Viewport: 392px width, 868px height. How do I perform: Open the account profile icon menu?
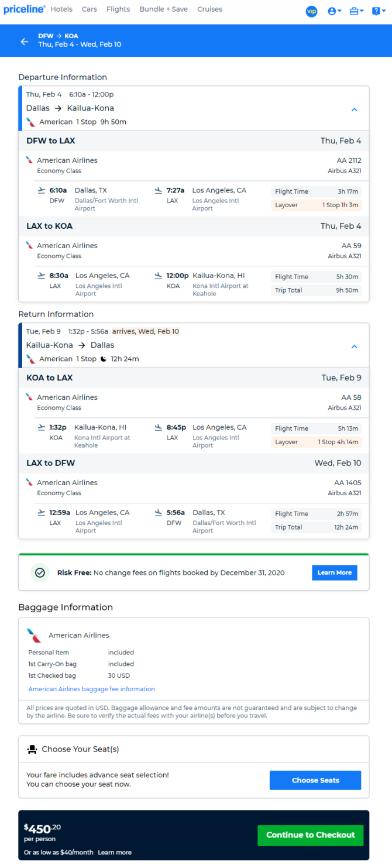(x=335, y=11)
